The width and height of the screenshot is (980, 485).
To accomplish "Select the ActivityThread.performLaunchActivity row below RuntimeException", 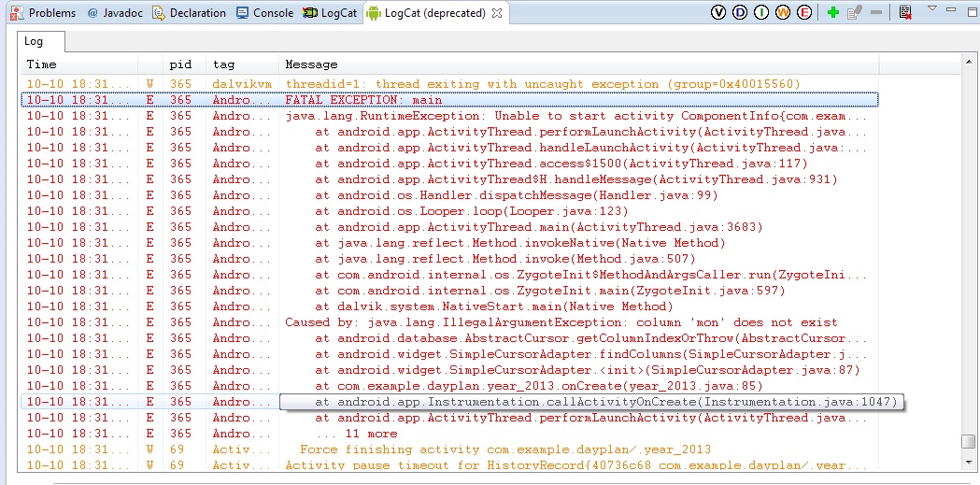I will (x=450, y=132).
